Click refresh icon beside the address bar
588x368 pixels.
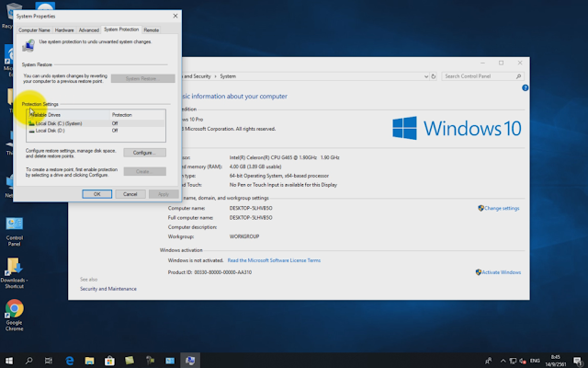pyautogui.click(x=434, y=76)
